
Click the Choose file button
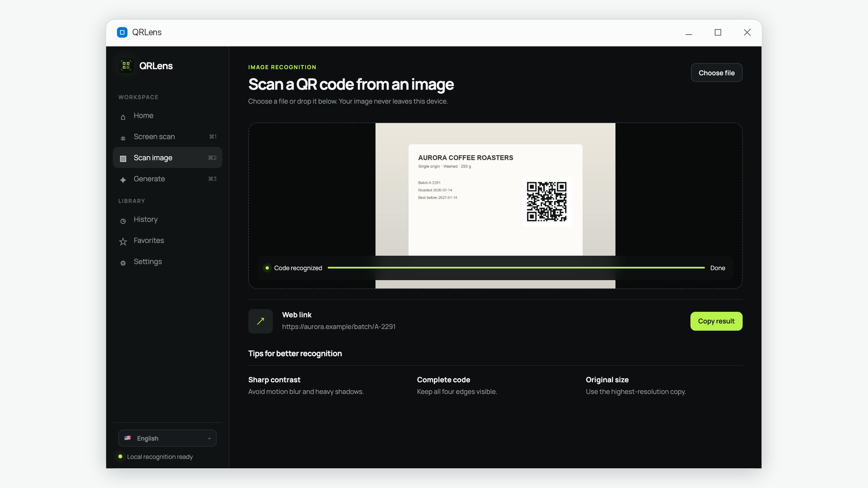[716, 73]
